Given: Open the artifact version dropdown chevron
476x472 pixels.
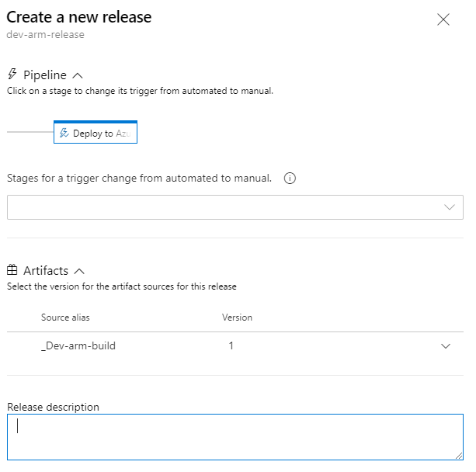Looking at the screenshot, I should click(x=446, y=346).
